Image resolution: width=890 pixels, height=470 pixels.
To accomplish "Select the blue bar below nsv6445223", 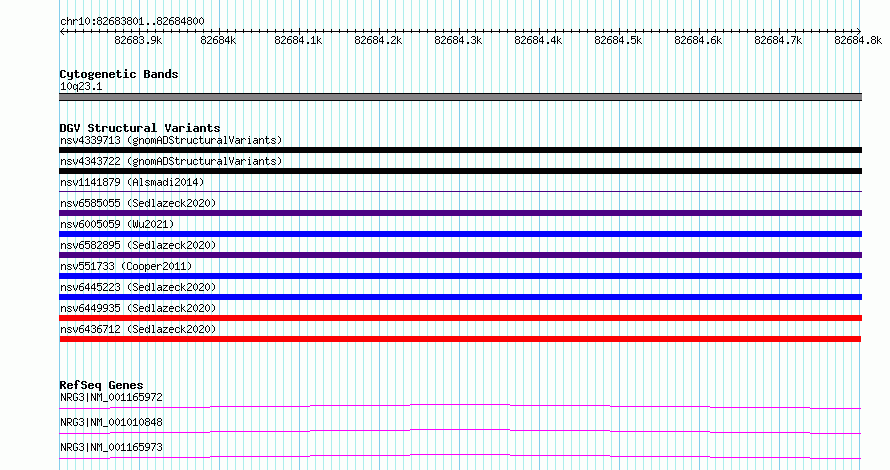I will [460, 297].
